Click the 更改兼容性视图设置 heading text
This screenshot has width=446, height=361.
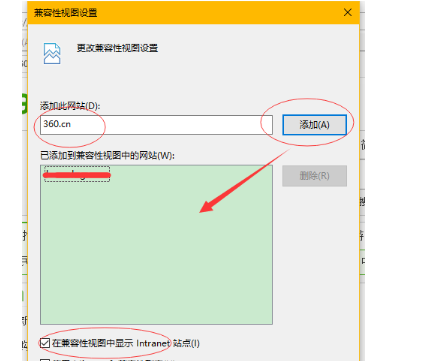(117, 48)
